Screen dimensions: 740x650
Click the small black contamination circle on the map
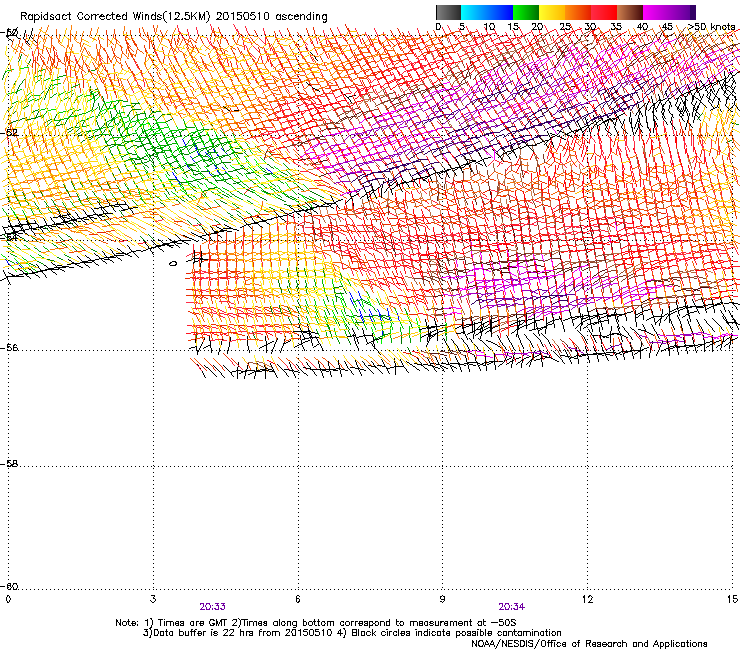click(173, 263)
